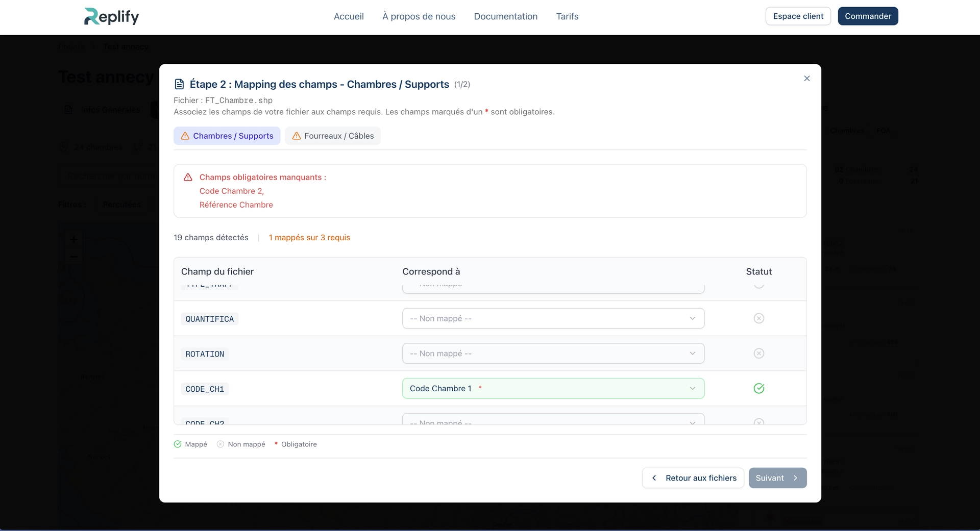Close the mapping dialog with X
Screen dimensions: 980x531
[806, 79]
